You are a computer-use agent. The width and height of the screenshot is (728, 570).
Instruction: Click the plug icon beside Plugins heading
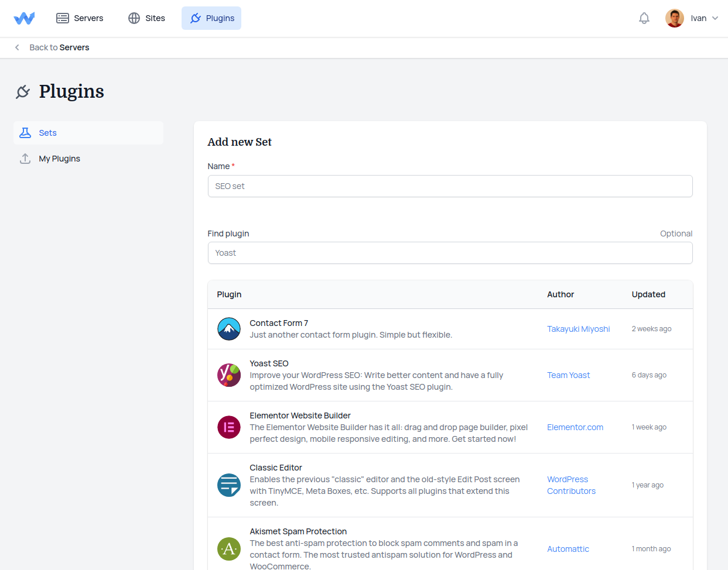23,91
